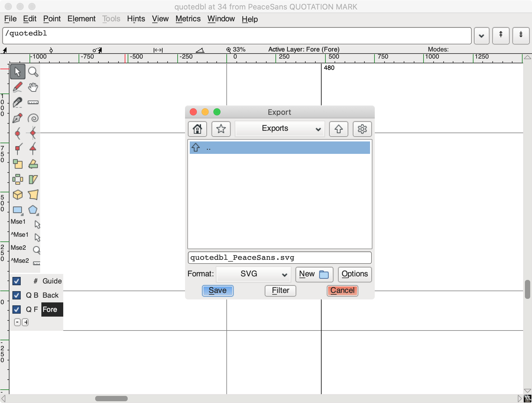Select the Ruler measurement tool
Image resolution: width=532 pixels, height=403 pixels.
(33, 102)
